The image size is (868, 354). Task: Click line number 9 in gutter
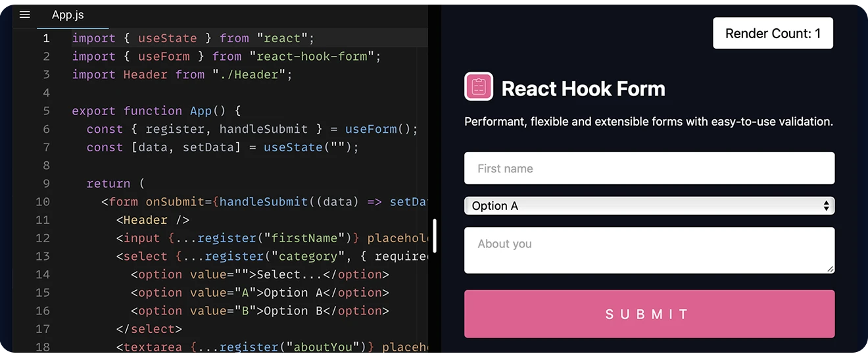point(46,184)
